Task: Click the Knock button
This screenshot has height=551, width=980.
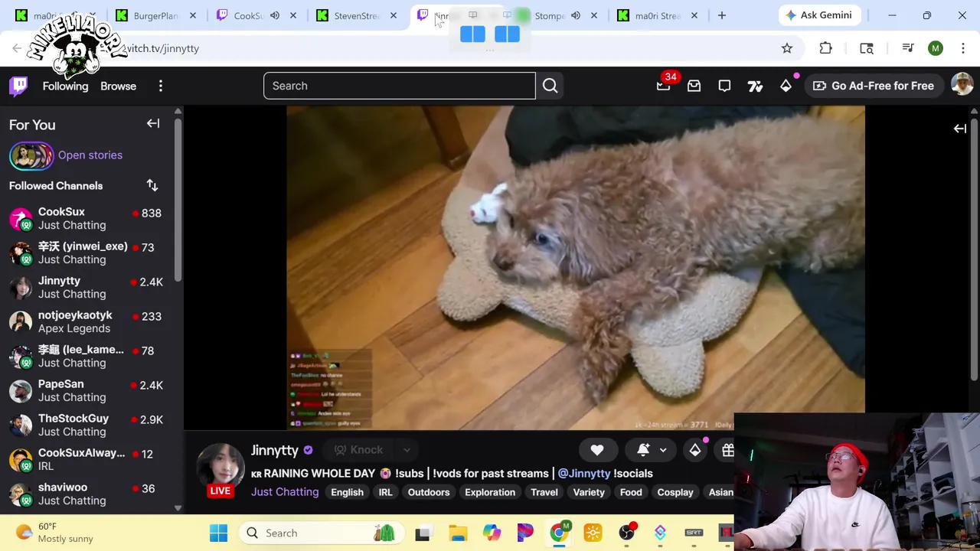Action: point(358,450)
